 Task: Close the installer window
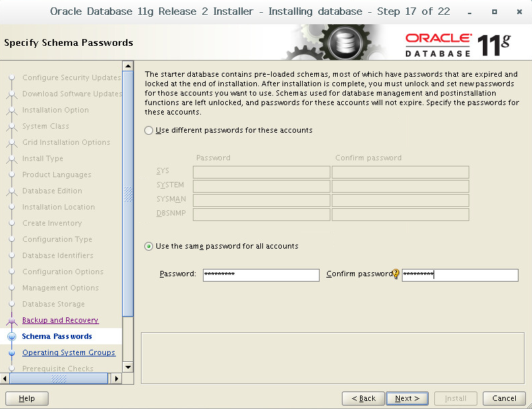coord(519,12)
